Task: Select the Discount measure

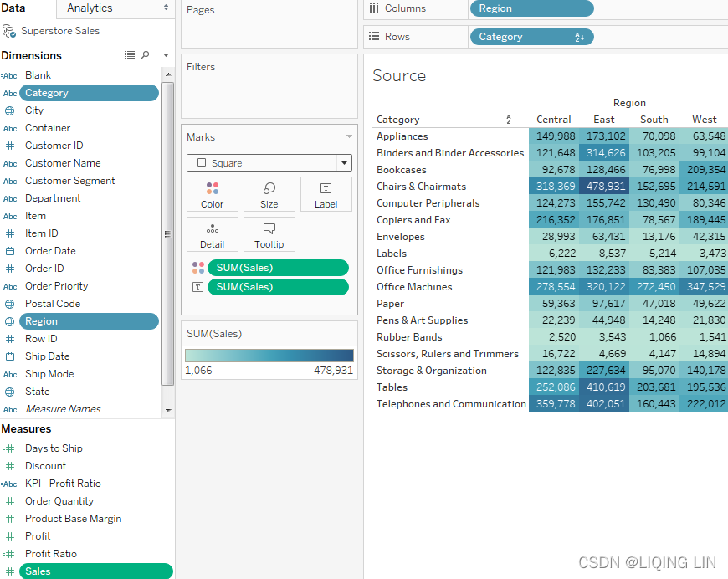Action: 45,466
